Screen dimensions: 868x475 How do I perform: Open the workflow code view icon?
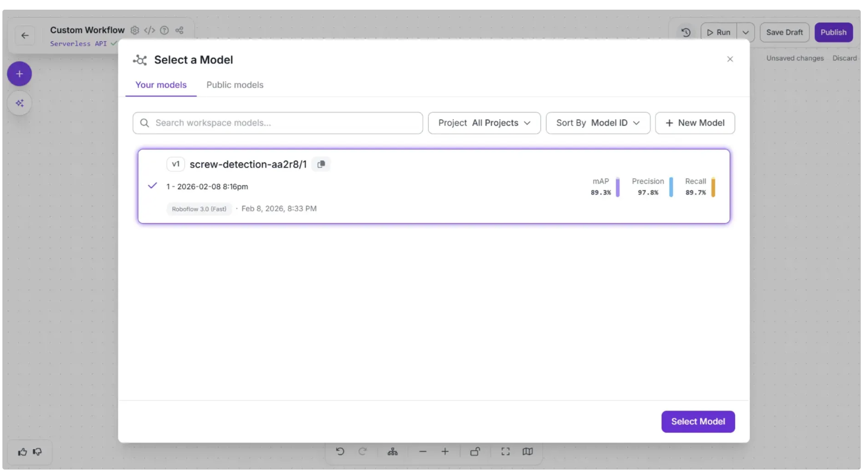(x=149, y=30)
